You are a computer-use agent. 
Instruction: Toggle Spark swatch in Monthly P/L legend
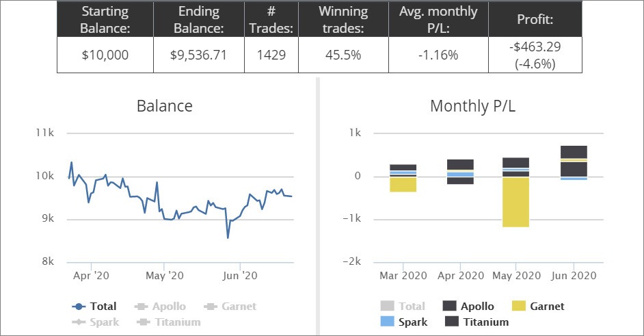[404, 322]
